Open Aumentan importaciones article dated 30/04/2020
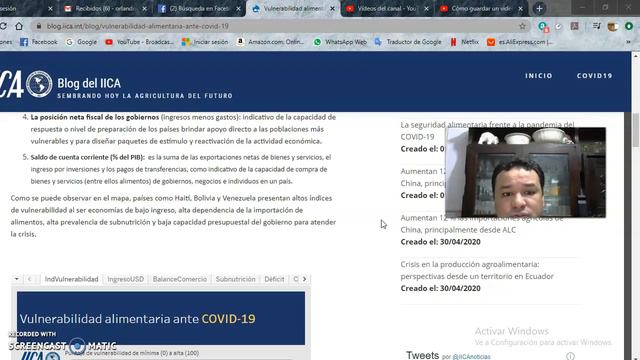The width and height of the screenshot is (640, 360). [482, 224]
